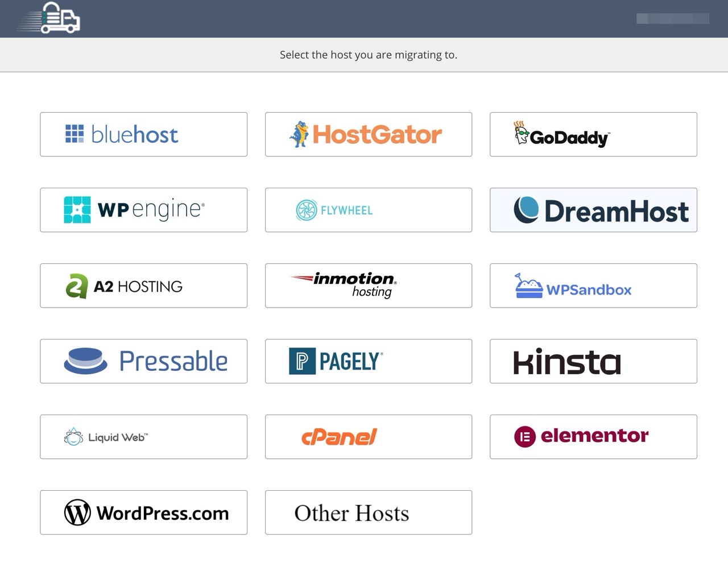Select the highlighted DreamHost card
This screenshot has height=563, width=728.
[x=593, y=210]
